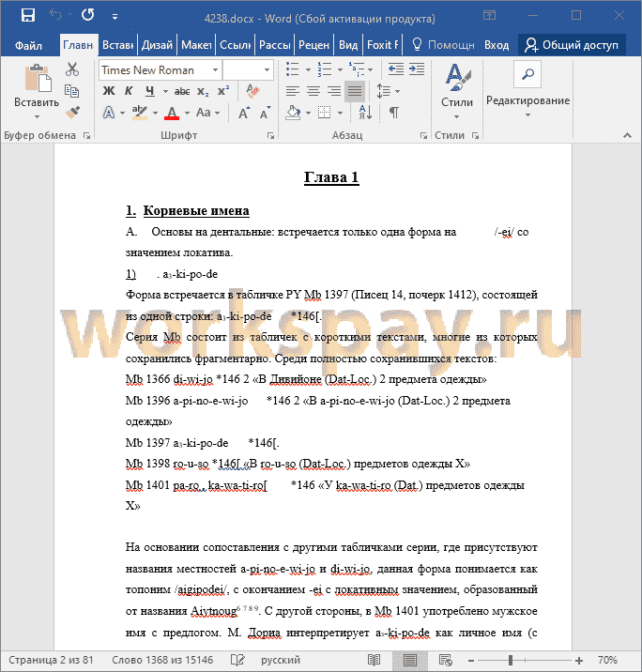Apply bulleted list

[293, 69]
